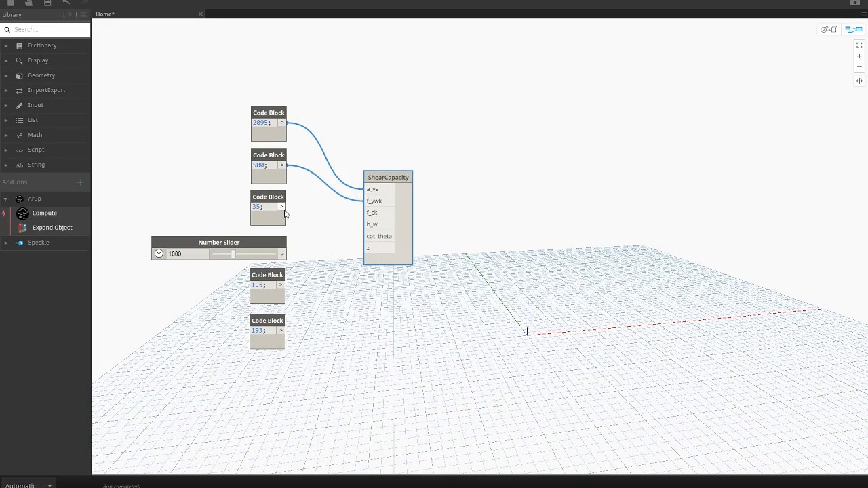Expand the Math category
Image resolution: width=868 pixels, height=488 pixels.
[x=6, y=135]
